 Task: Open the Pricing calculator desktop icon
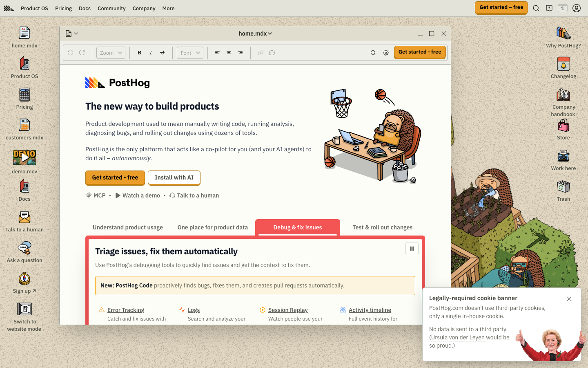tap(24, 99)
